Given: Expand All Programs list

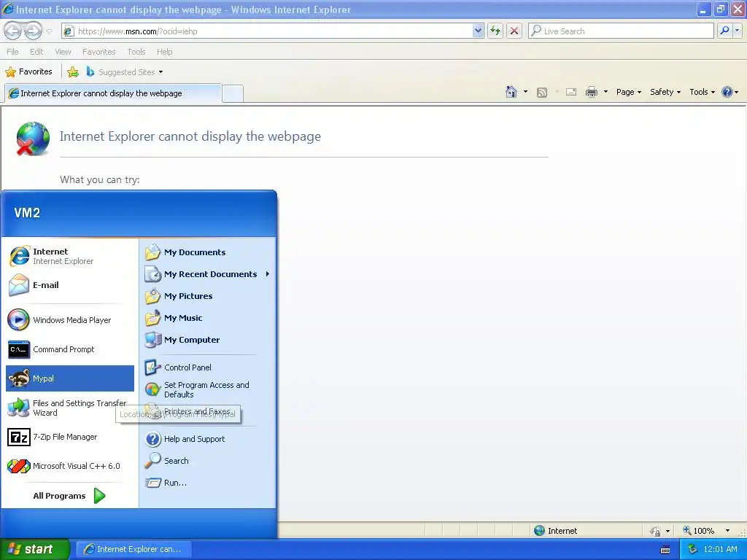Looking at the screenshot, I should pos(69,496).
